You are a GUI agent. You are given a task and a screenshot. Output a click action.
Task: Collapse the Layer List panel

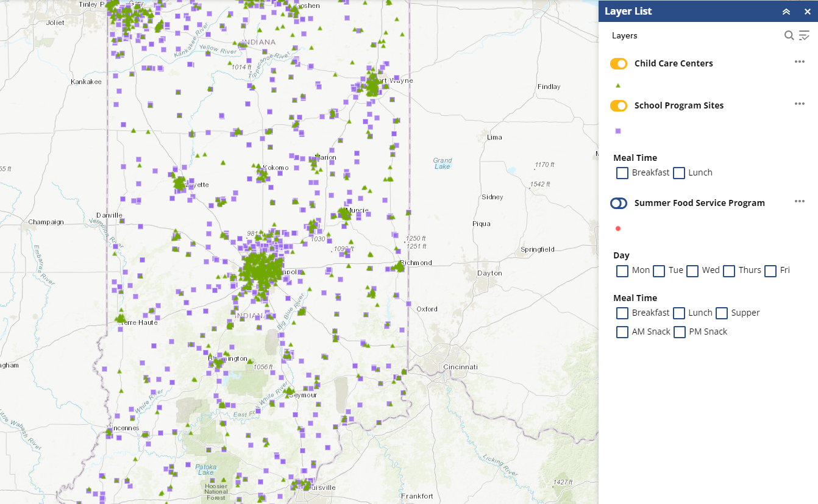[x=786, y=12]
